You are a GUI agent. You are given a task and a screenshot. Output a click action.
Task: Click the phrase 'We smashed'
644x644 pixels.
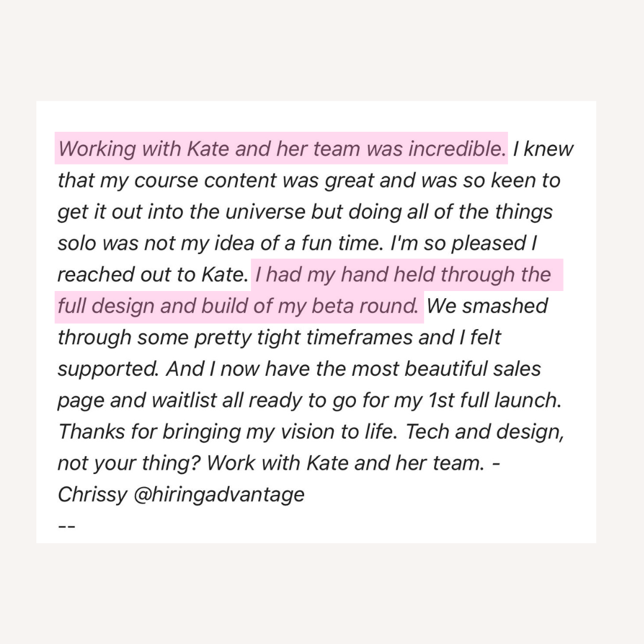(487, 306)
